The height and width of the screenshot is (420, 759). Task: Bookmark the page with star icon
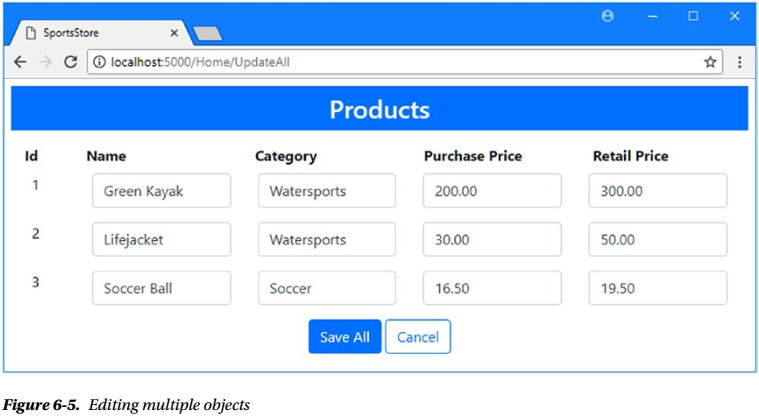pos(710,62)
